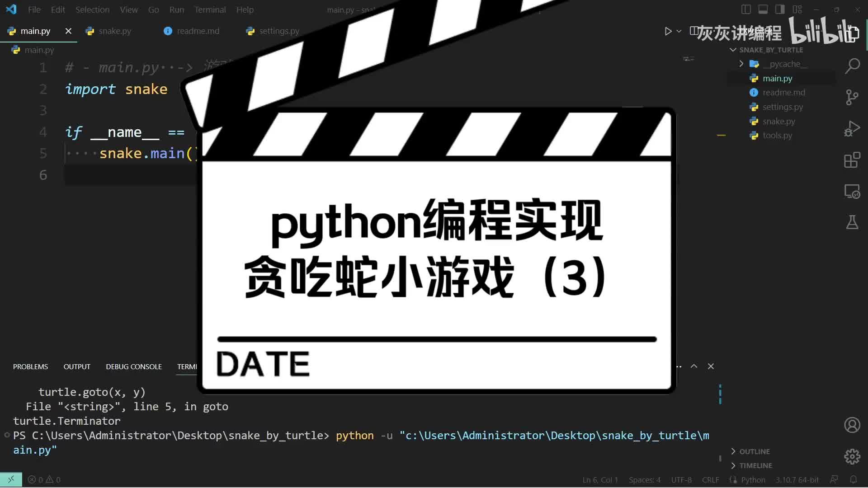Toggle secondary side bar layout icon
The width and height of the screenshot is (868, 488).
[x=780, y=9]
